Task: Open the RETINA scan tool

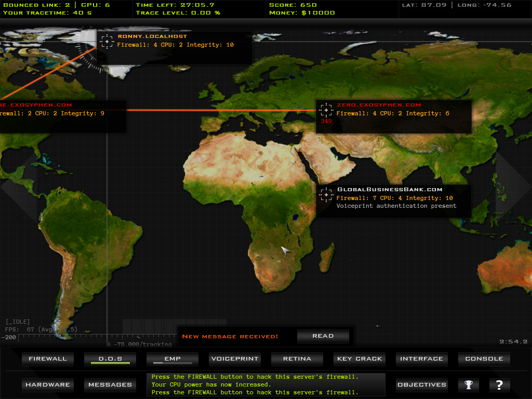Action: [297, 359]
